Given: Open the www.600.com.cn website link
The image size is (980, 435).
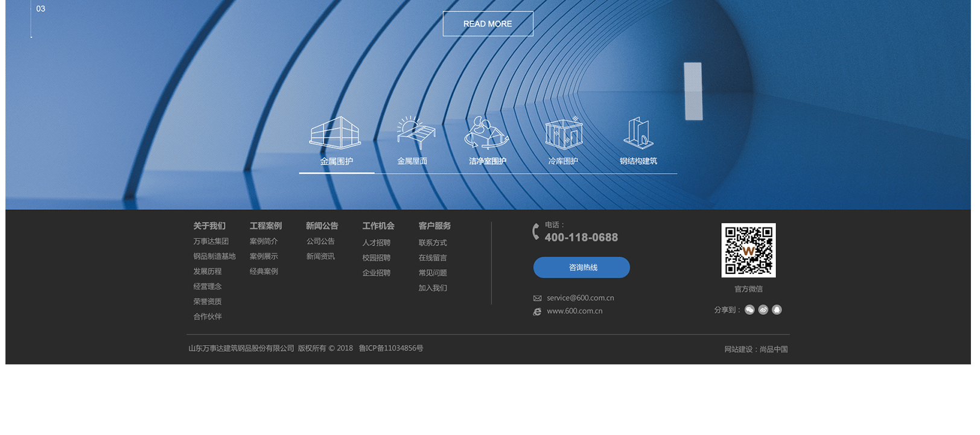Looking at the screenshot, I should coord(574,311).
